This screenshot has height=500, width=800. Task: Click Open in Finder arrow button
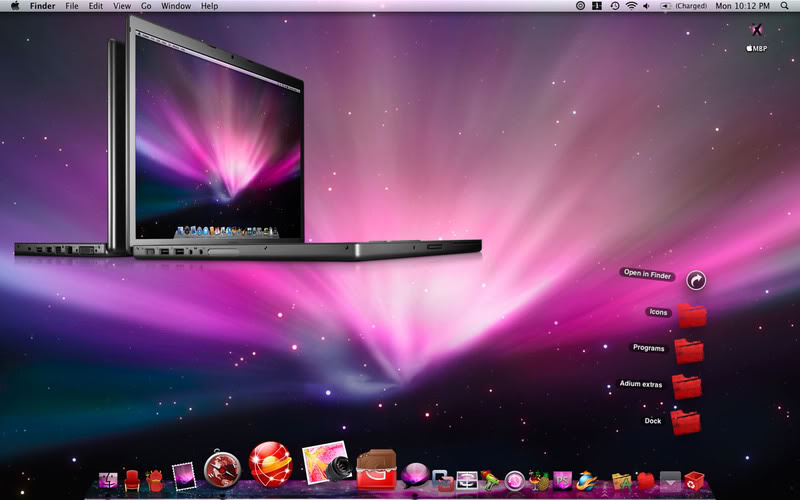(696, 280)
